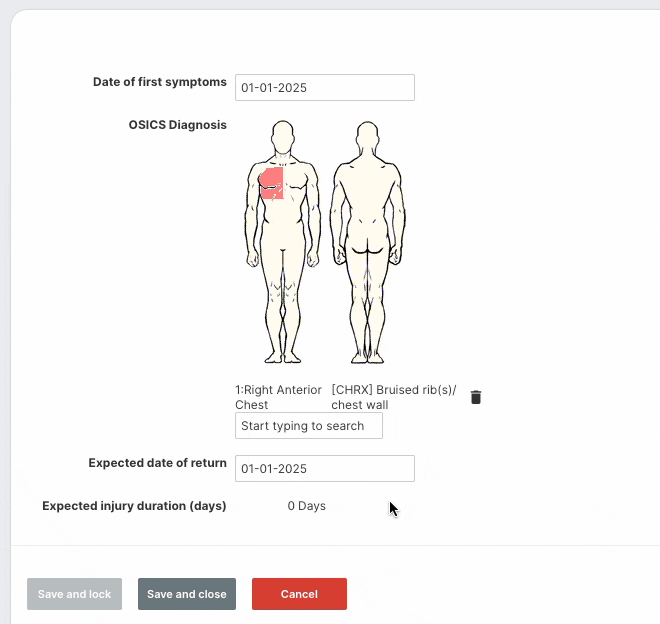Delete the Bruised rib(s) diagnosis entry
Screen dimensions: 660x624
[x=476, y=397]
